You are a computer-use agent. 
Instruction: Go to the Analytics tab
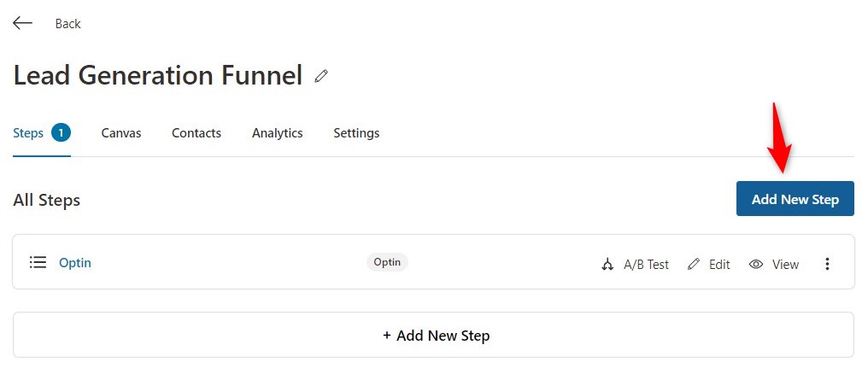pyautogui.click(x=278, y=133)
